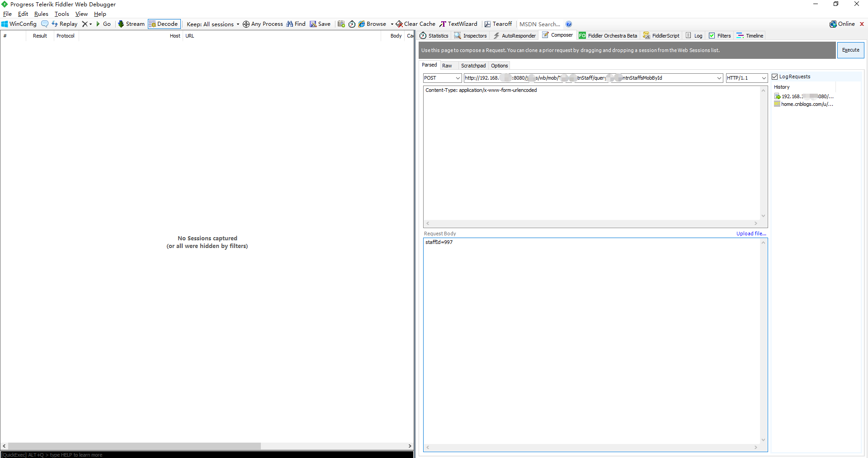Open the Timeline tab
Screen dimensions: 868x458
coord(750,36)
